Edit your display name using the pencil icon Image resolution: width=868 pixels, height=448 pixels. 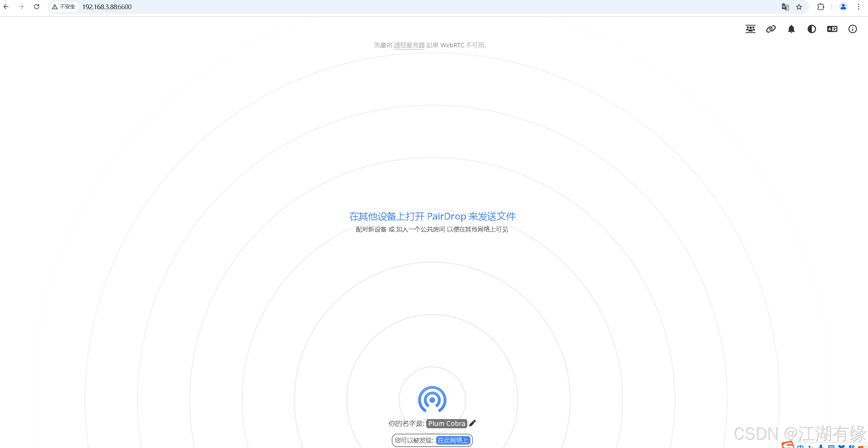click(x=472, y=423)
